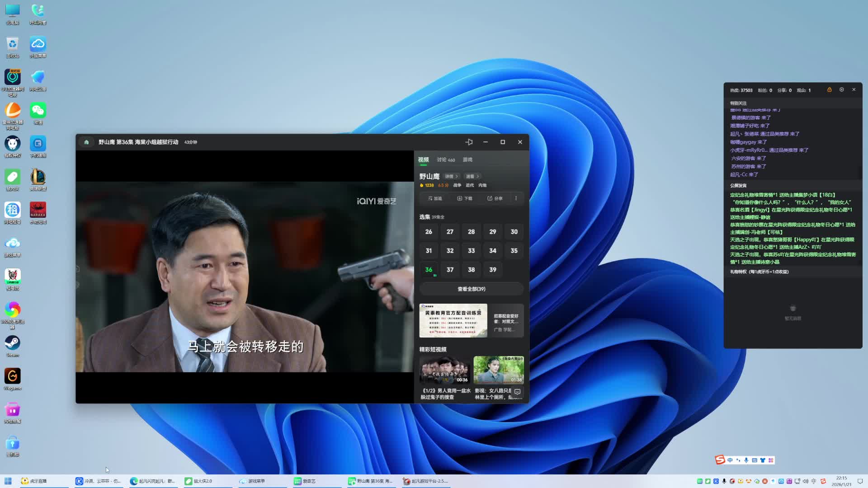
Task: Open the comment bubble icon near short videos
Action: click(x=517, y=392)
